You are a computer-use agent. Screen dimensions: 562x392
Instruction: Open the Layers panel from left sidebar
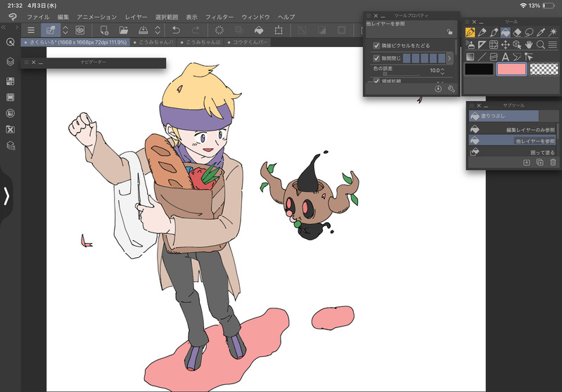[11, 62]
